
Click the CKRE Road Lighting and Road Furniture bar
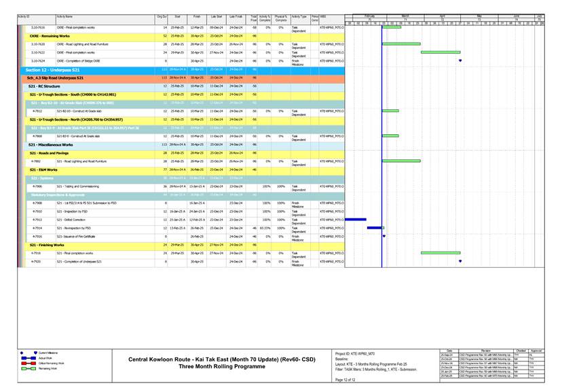(x=401, y=43)
